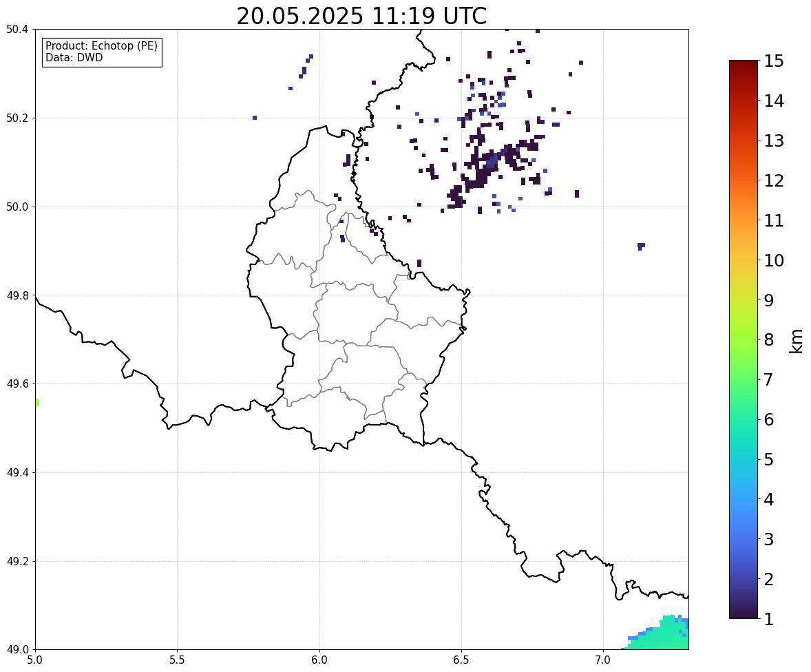This screenshot has width=811, height=672.
Task: Click latitude axis label 49.0
Action: click(17, 650)
